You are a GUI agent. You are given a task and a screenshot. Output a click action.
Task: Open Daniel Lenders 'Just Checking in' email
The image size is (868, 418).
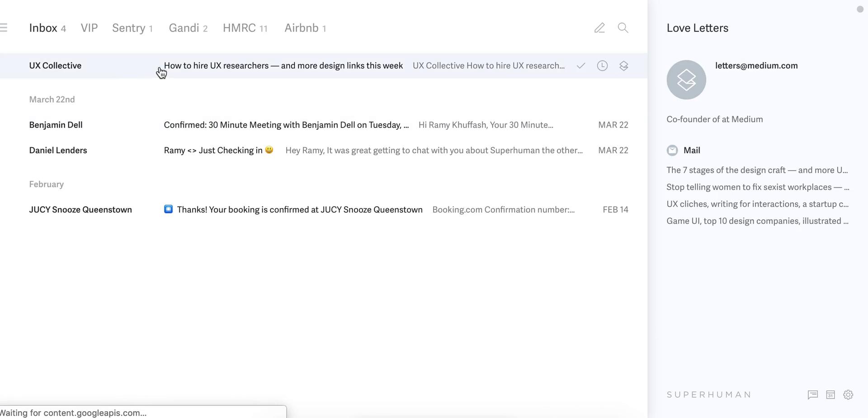[x=324, y=150]
